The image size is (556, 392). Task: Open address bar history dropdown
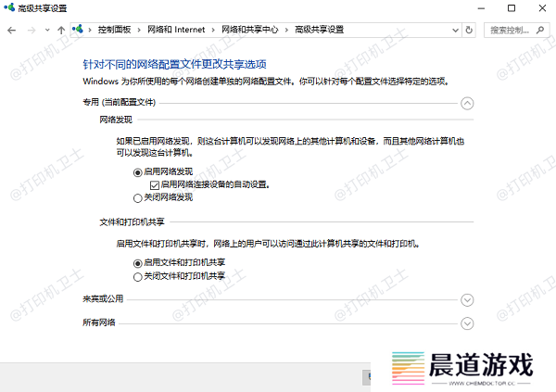(456, 31)
